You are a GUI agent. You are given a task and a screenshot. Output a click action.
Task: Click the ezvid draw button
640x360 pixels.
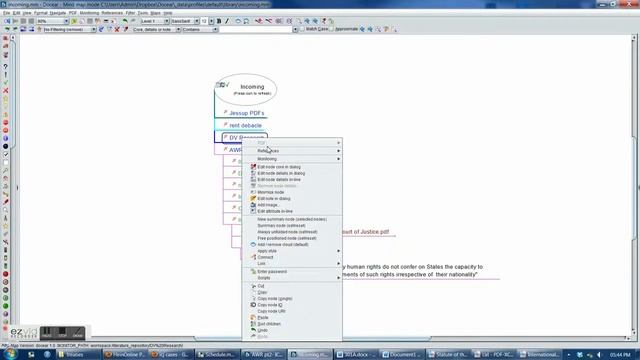78,333
